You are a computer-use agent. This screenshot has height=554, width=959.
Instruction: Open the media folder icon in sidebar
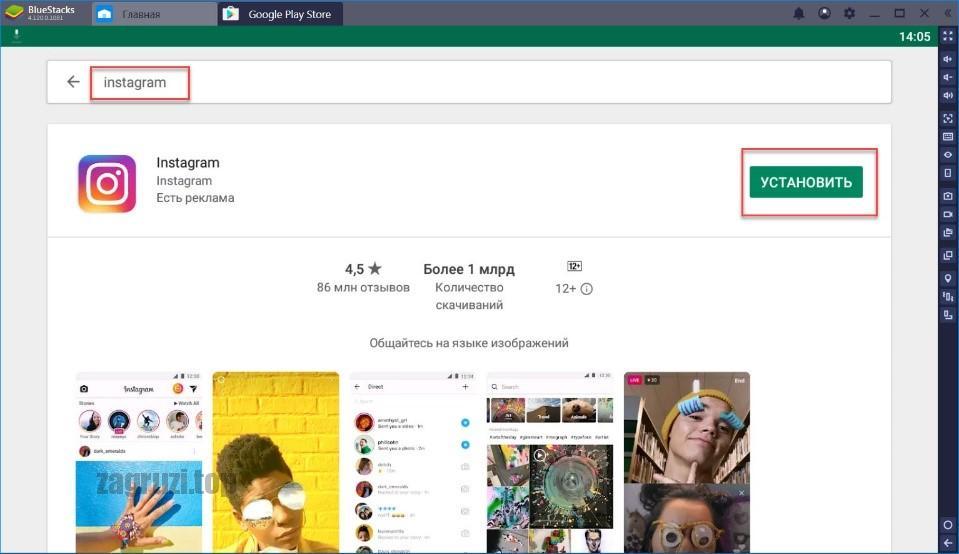[947, 232]
